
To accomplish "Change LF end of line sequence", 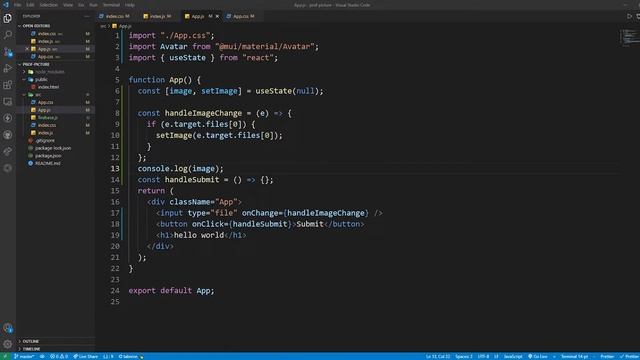I will (x=496, y=356).
